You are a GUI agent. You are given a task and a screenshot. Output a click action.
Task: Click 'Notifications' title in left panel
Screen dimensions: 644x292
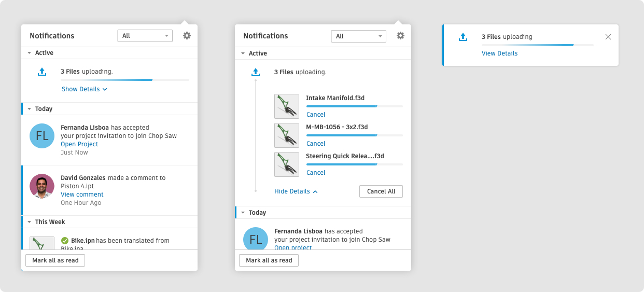pos(52,36)
